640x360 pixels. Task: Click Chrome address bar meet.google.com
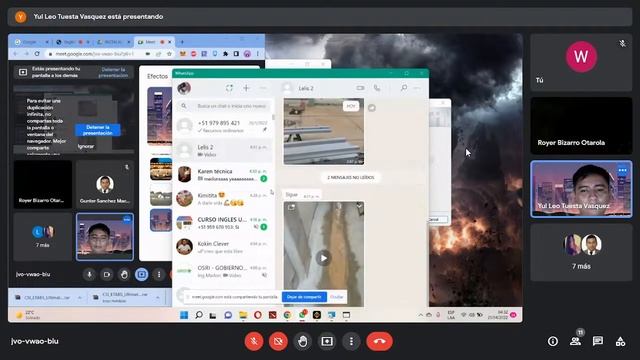(96, 54)
